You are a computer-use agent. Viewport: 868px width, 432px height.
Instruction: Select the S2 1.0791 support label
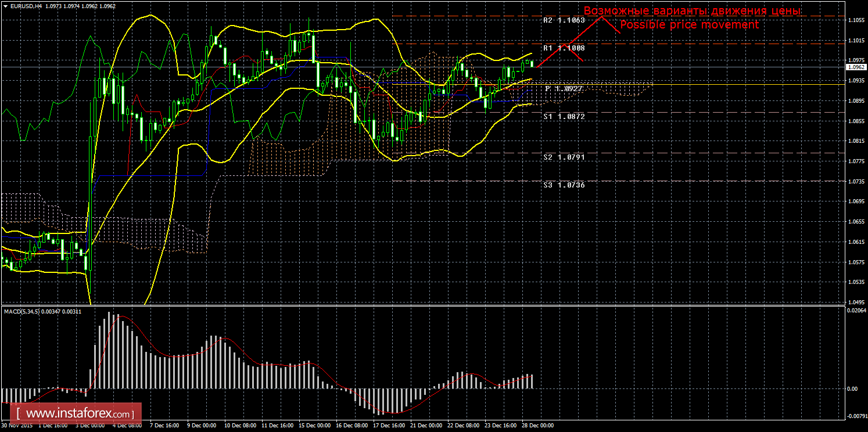pos(564,157)
